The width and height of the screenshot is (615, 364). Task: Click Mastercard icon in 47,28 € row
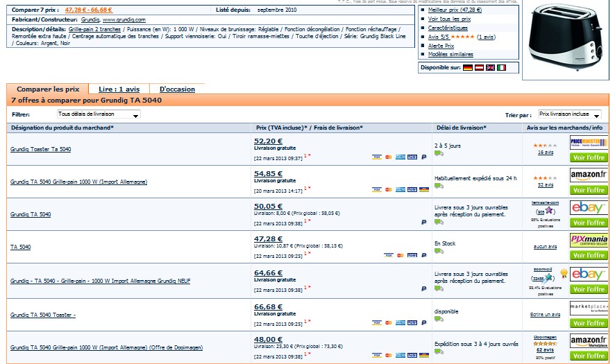point(400,255)
